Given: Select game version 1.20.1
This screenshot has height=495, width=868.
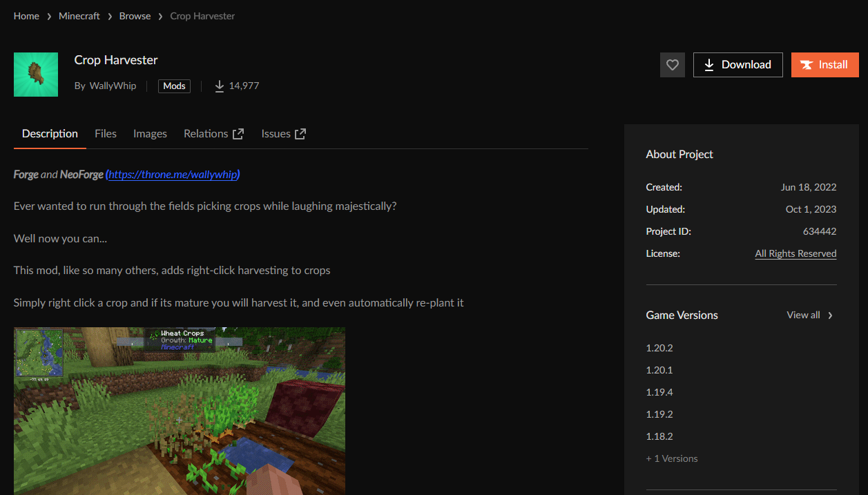Looking at the screenshot, I should pyautogui.click(x=659, y=370).
